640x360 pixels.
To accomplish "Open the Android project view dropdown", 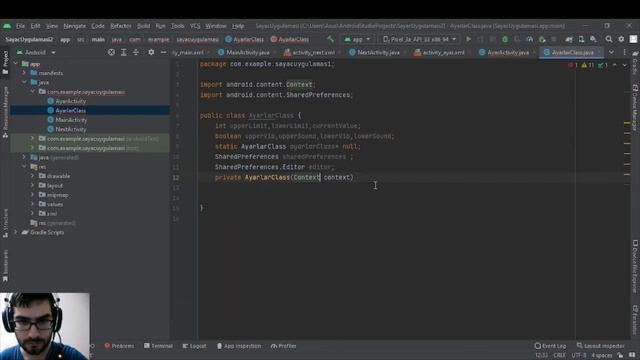I will [x=36, y=52].
